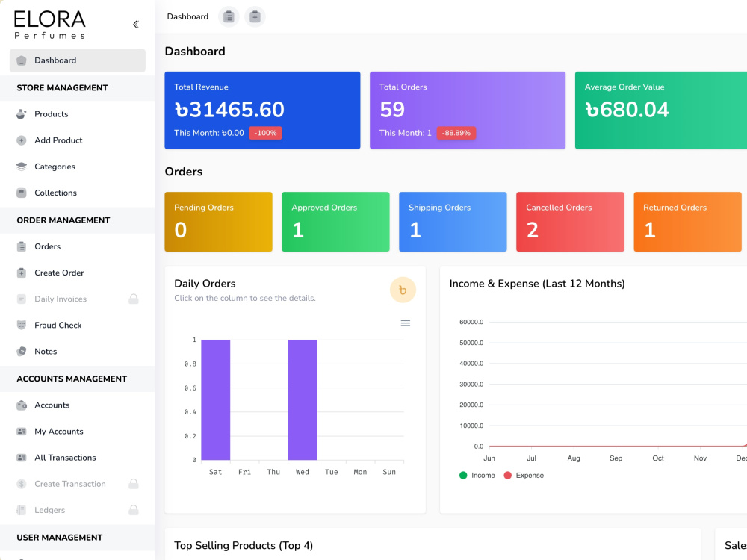Viewport: 747px width, 560px height.
Task: Click the Accounts wallet icon
Action: (22, 405)
